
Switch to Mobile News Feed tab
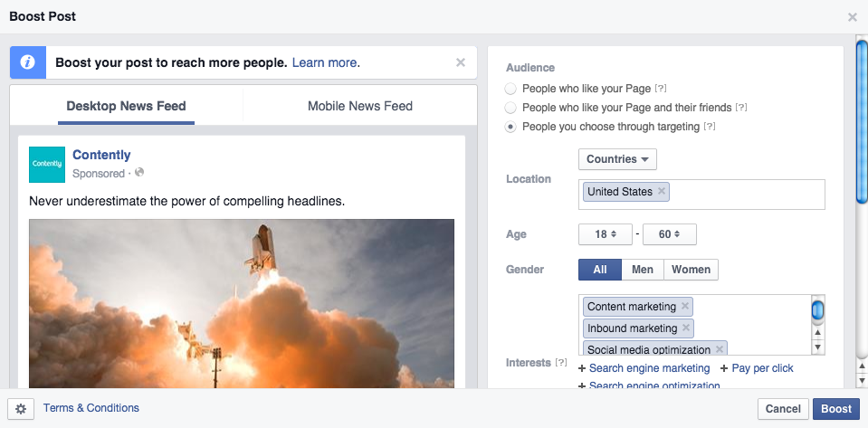pos(359,106)
